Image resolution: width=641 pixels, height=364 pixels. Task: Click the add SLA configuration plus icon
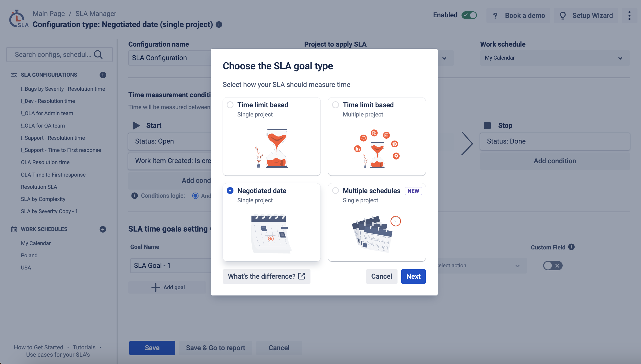(103, 75)
